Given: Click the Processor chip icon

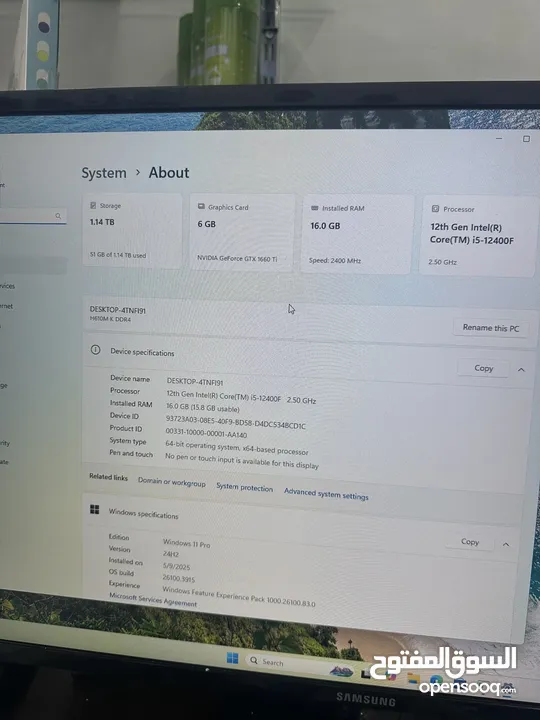Looking at the screenshot, I should pyautogui.click(x=435, y=209).
